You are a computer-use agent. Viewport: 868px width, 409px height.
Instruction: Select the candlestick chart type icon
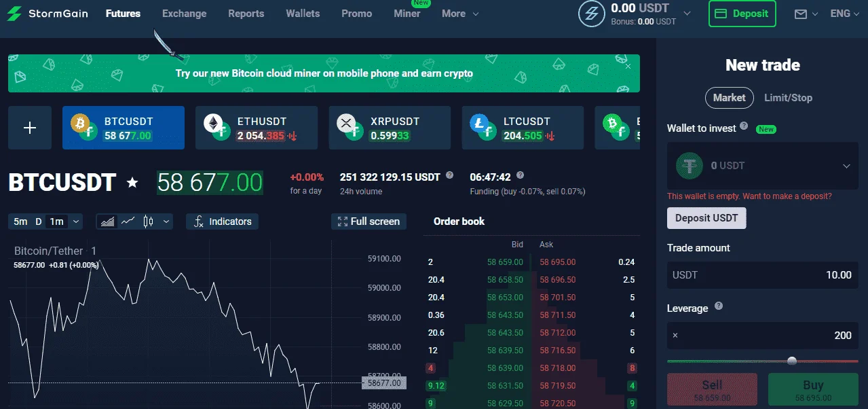pos(148,221)
